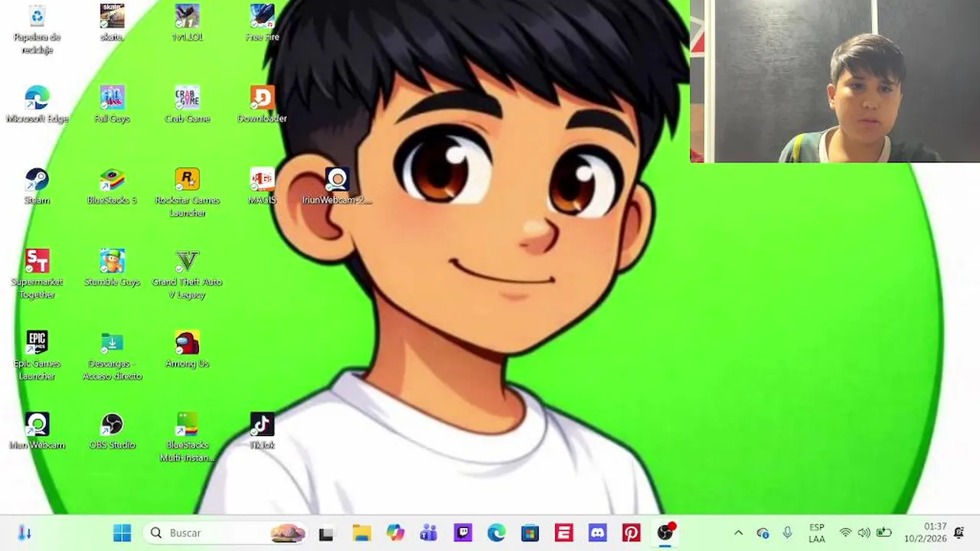
Task: Select the BlueStacks 5 desktop icon
Action: click(x=112, y=186)
